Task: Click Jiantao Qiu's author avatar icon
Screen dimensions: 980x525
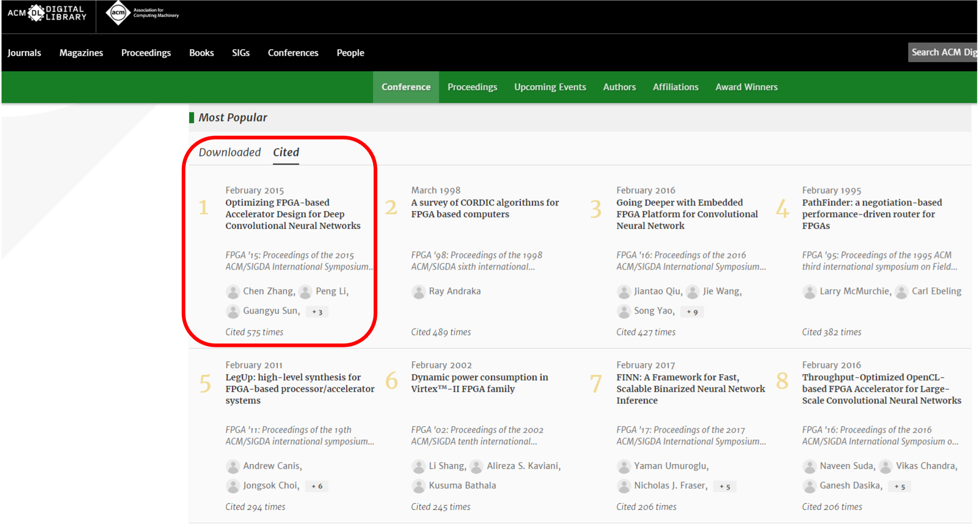Action: coord(623,291)
